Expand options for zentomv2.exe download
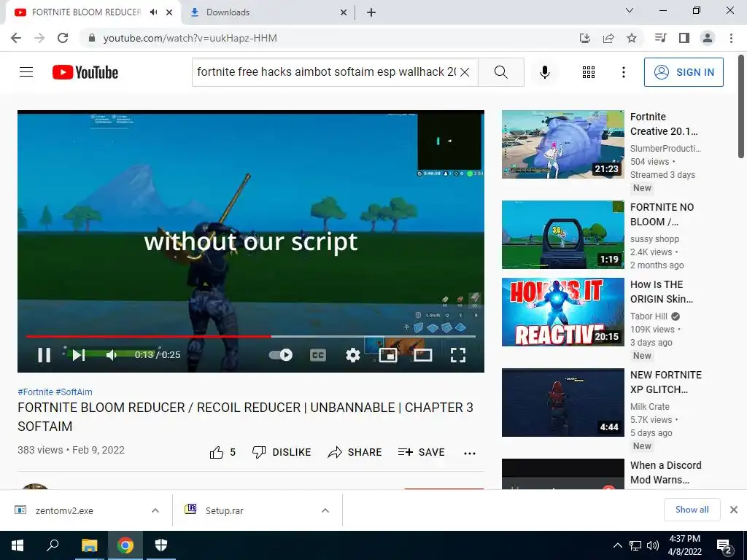 coord(155,510)
